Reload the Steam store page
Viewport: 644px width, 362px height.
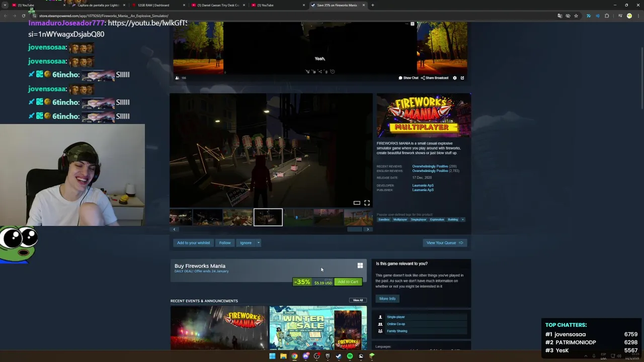click(x=23, y=16)
